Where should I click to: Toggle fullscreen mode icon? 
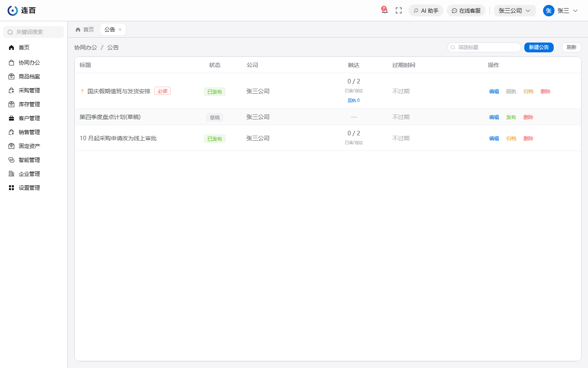tap(399, 11)
